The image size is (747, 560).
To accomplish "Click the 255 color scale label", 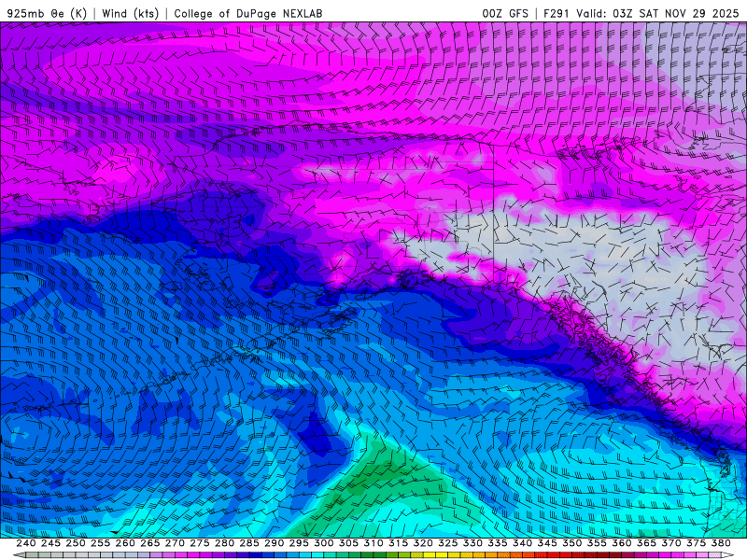I will 100,543.
